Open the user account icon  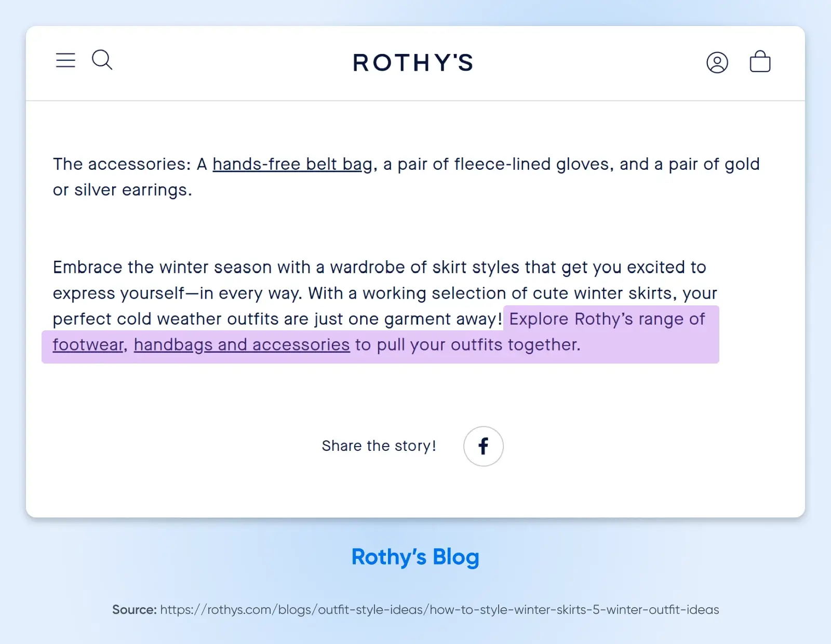click(717, 62)
